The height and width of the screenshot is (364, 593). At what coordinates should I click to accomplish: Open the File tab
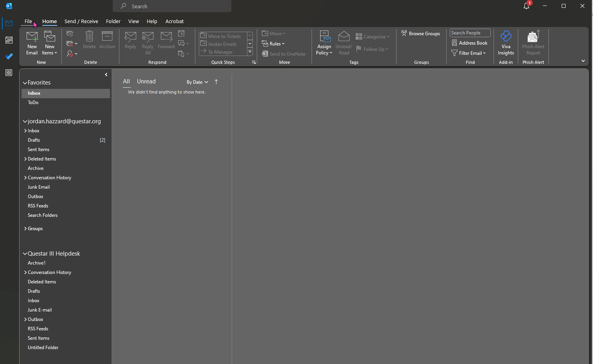(28, 21)
